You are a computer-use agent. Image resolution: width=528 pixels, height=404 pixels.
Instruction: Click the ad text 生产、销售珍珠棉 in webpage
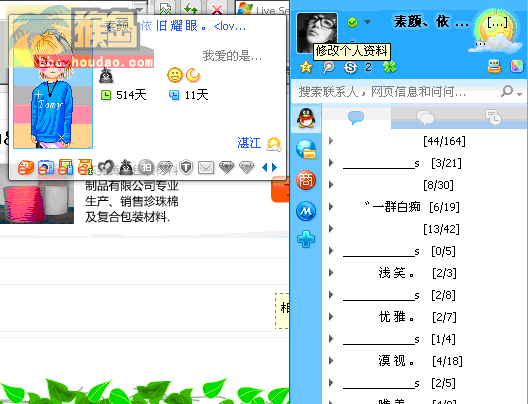pos(132,201)
